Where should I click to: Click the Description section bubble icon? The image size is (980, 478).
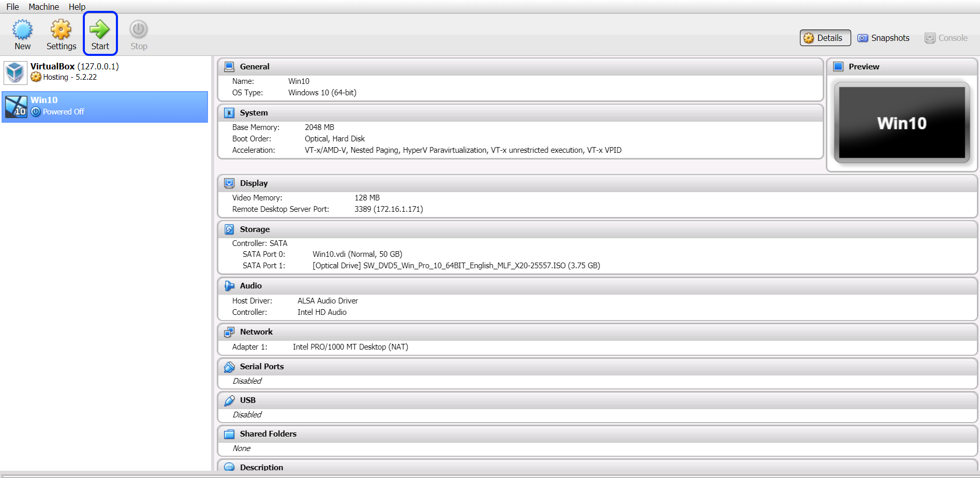(x=229, y=467)
